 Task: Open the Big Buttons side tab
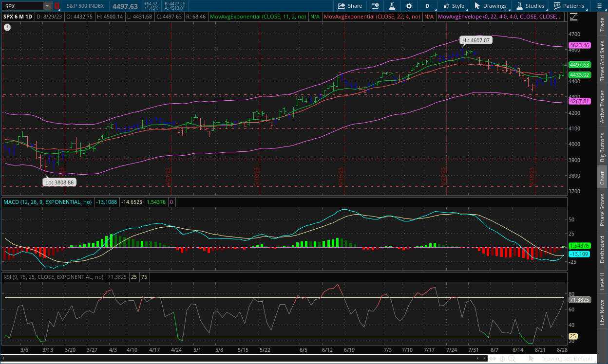pos(602,146)
